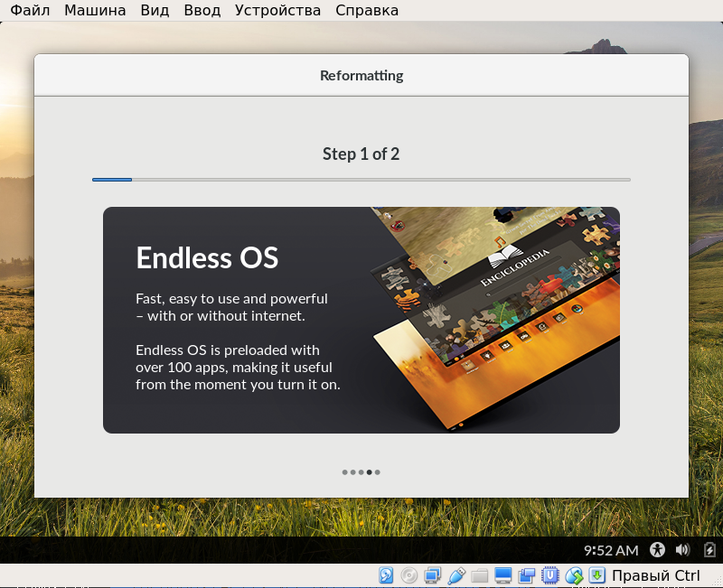Open the Файл menu
This screenshot has width=723, height=588.
(x=30, y=10)
